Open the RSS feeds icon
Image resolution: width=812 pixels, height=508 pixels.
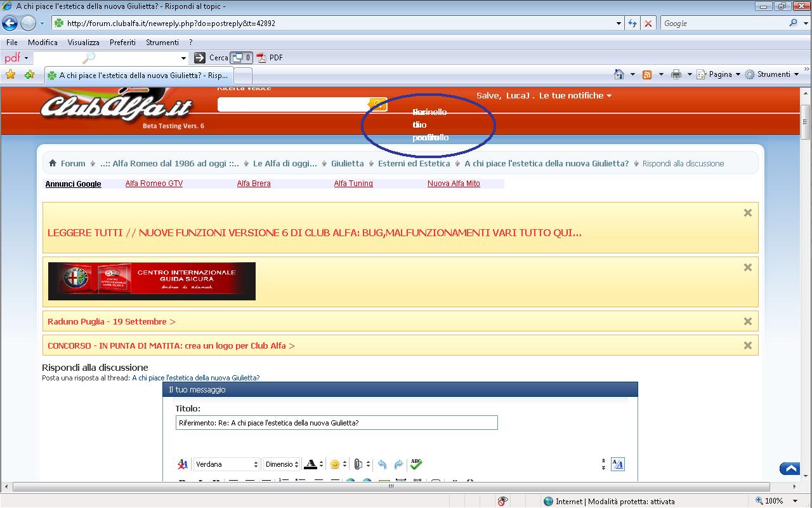pos(647,74)
